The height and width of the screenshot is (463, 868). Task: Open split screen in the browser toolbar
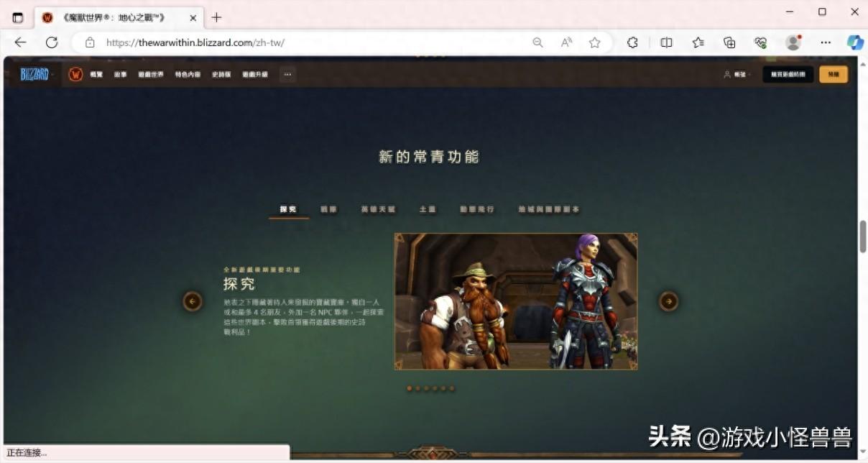[x=666, y=42]
